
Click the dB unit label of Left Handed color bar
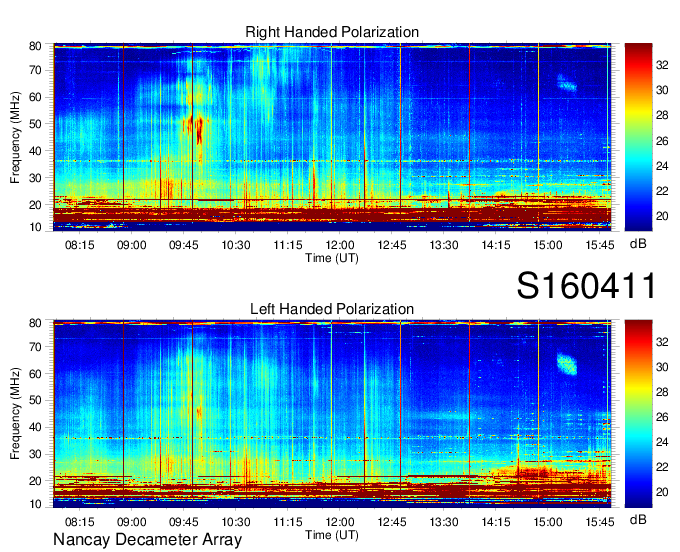point(638,519)
